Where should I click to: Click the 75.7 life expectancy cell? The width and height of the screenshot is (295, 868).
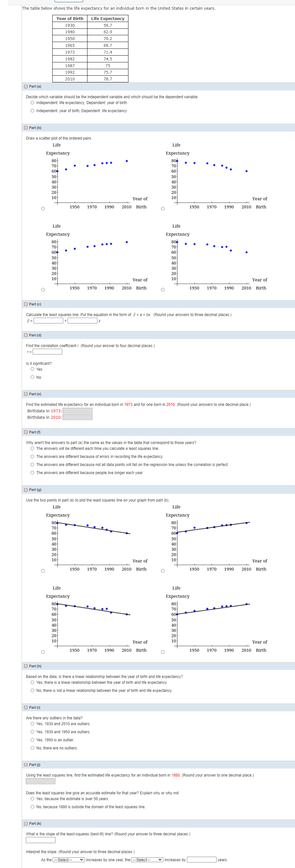108,72
